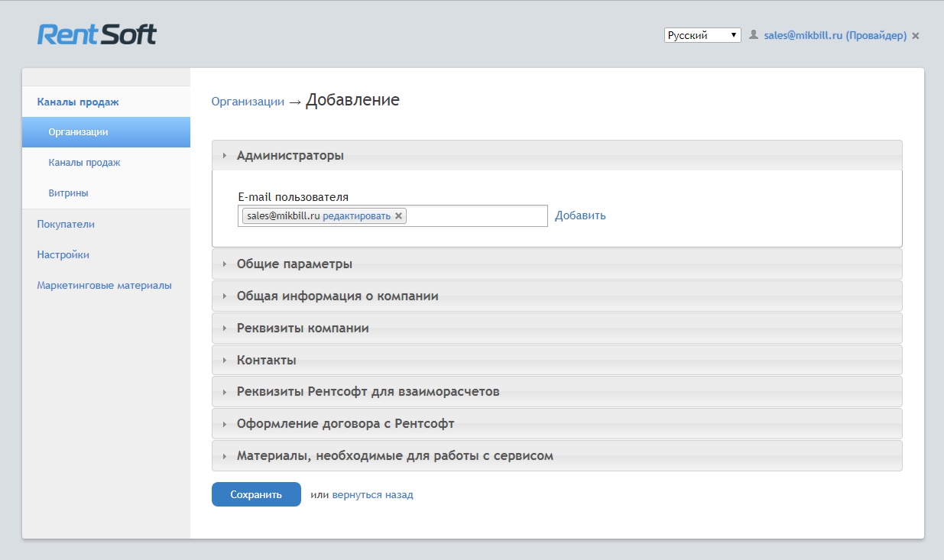Expand the Контакты section
The width and height of the screenshot is (944, 560).
pyautogui.click(x=267, y=360)
